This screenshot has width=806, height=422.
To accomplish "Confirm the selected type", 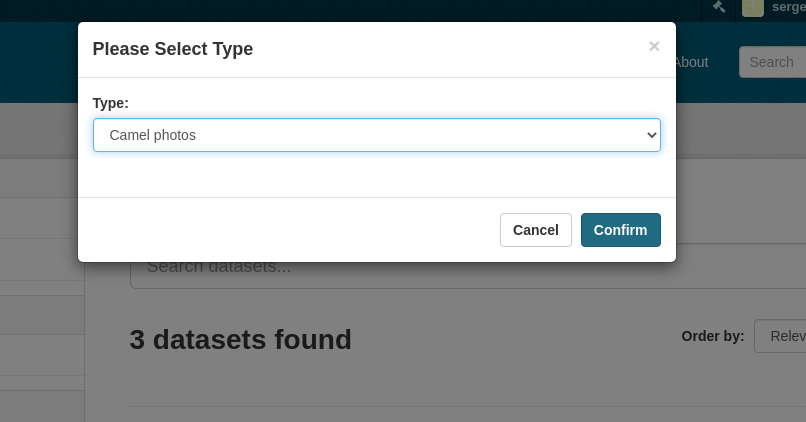I will [x=620, y=230].
